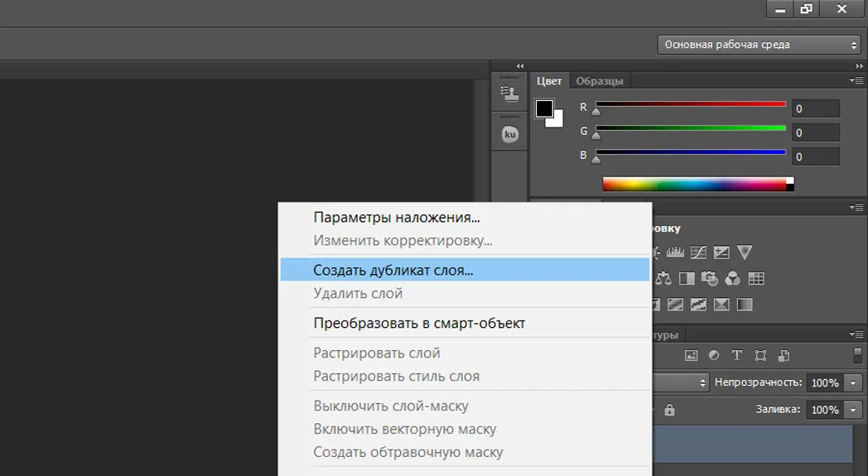Image resolution: width=868 pixels, height=476 pixels.
Task: Filter layers by shape layers icon
Action: 760,355
